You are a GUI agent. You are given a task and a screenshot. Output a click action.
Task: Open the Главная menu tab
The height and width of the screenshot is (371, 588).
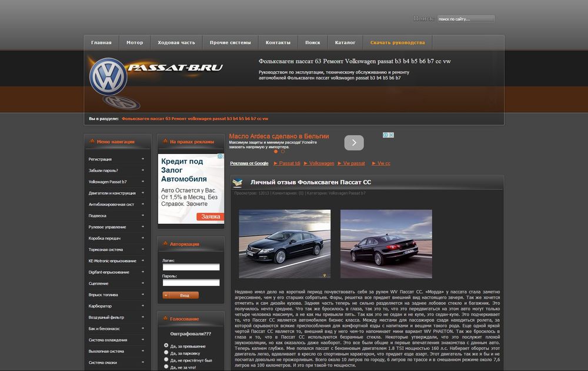click(x=101, y=43)
